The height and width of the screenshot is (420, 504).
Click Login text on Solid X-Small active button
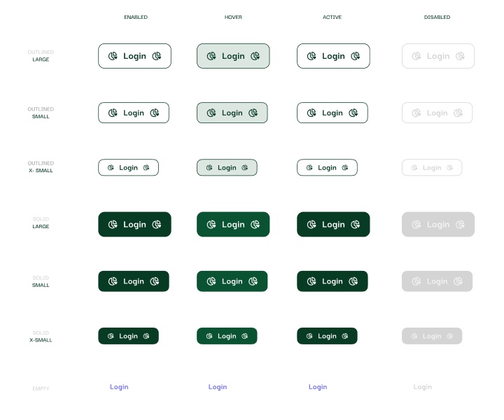(x=327, y=337)
